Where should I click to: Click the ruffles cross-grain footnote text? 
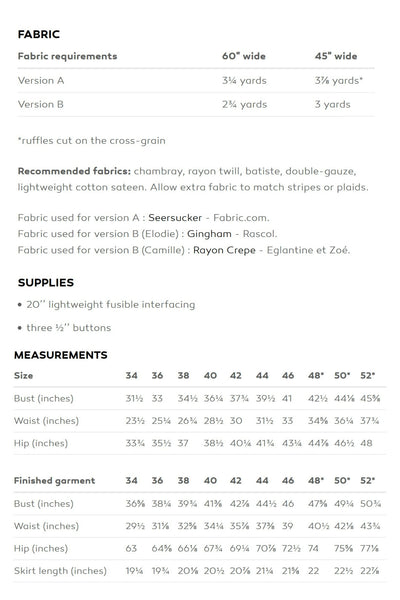point(91,141)
